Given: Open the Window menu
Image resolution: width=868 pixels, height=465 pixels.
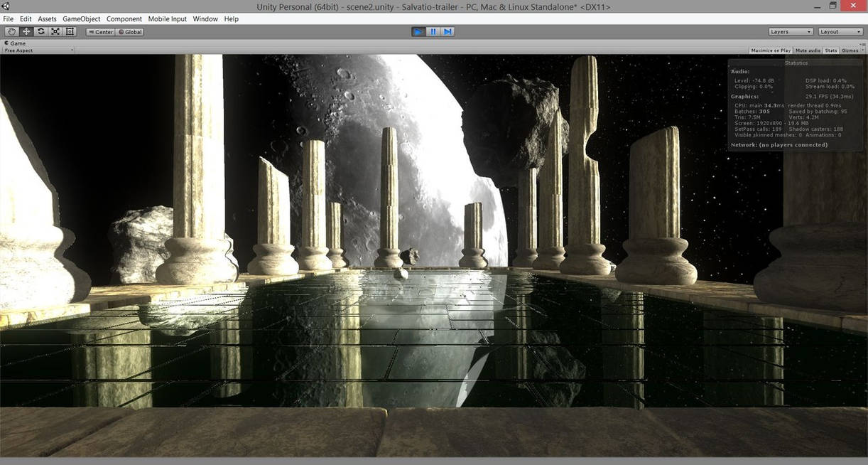Looking at the screenshot, I should coord(205,19).
